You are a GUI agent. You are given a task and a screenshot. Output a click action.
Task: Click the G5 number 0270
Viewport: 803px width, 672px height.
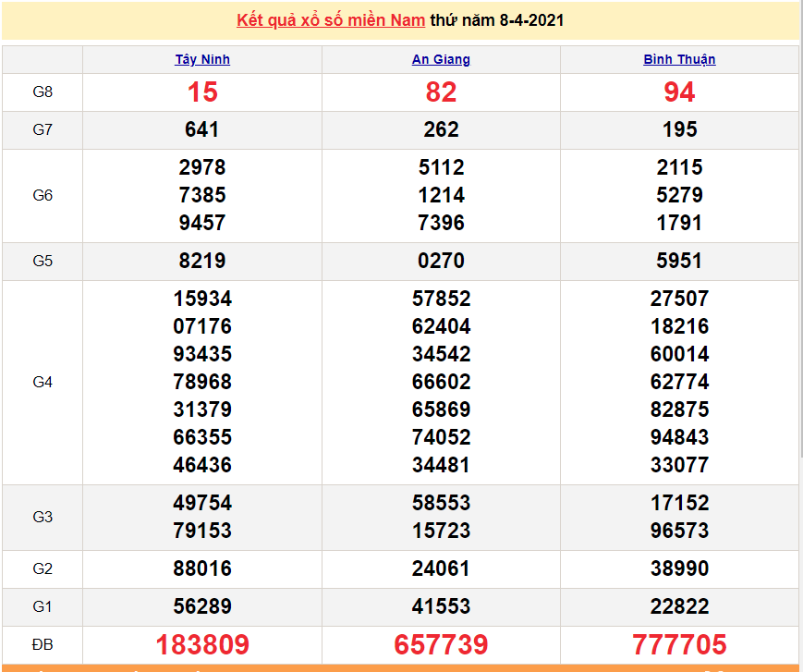point(441,262)
